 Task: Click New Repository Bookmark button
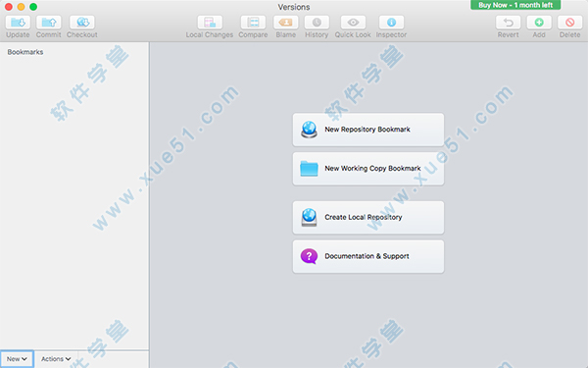tap(368, 130)
